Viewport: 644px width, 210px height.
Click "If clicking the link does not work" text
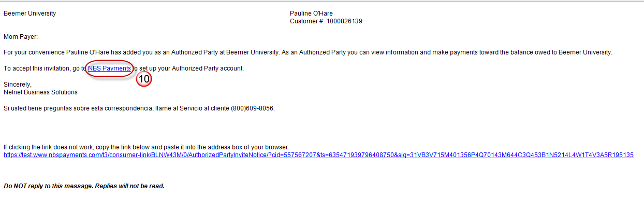pyautogui.click(x=49, y=147)
